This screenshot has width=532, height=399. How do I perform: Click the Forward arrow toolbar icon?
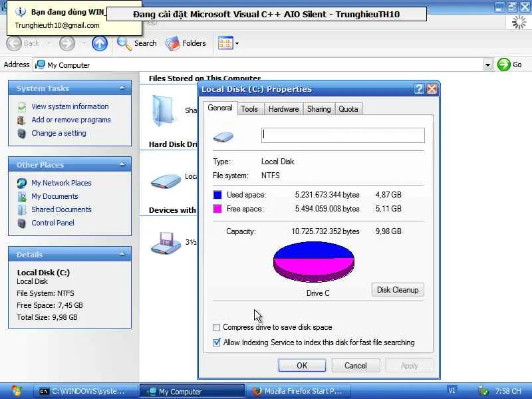[x=67, y=43]
